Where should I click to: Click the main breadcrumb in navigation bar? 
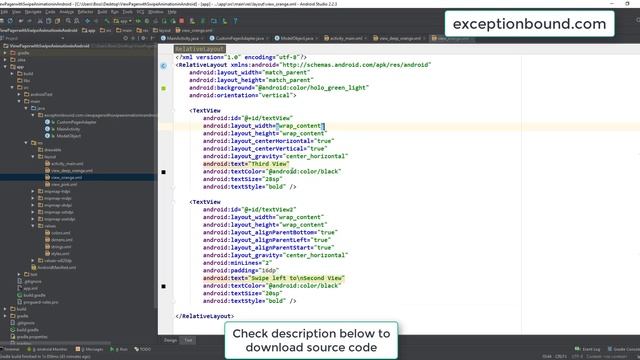[x=124, y=30]
